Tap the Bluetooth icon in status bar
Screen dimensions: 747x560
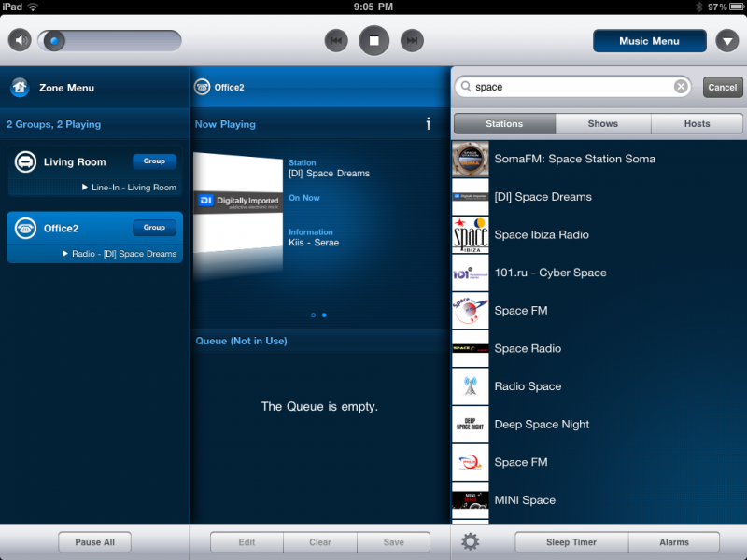[698, 7]
